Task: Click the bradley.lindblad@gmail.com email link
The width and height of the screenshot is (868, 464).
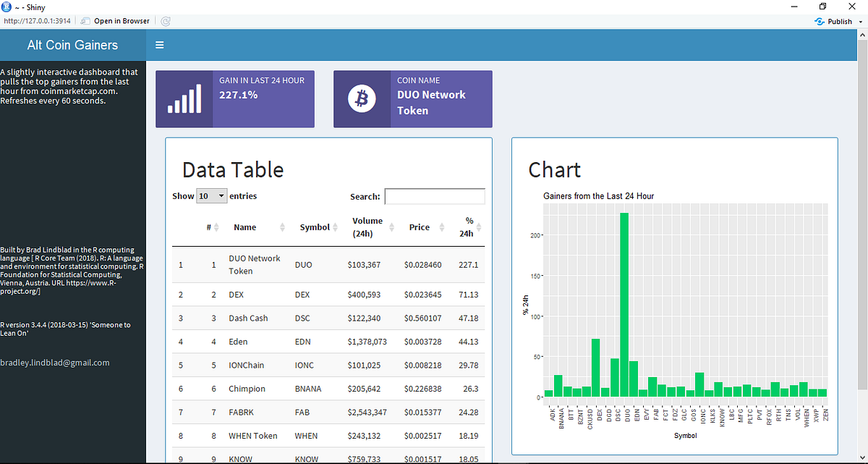Action: tap(54, 363)
